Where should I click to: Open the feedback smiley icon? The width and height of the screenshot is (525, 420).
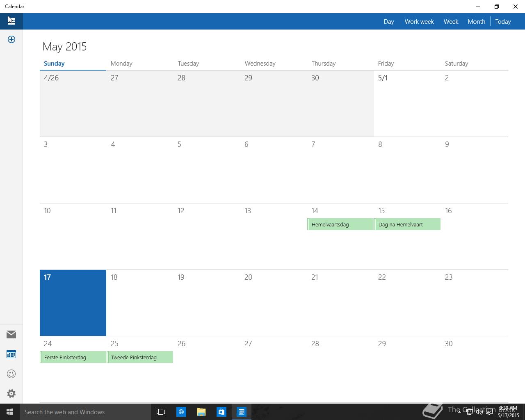11,374
